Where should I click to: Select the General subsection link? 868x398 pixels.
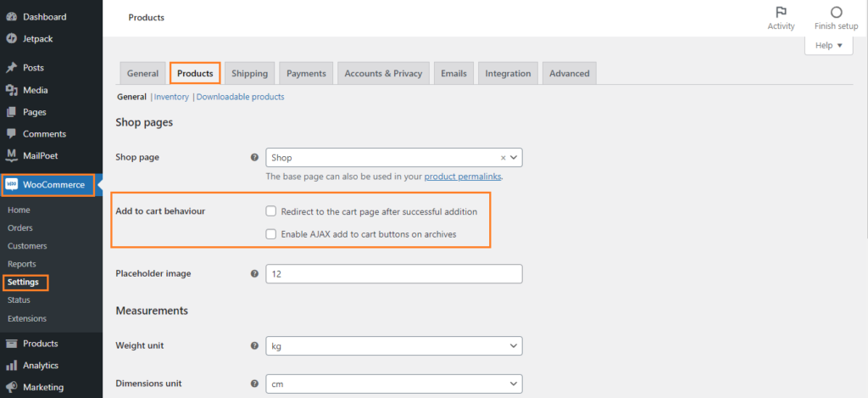(x=131, y=97)
